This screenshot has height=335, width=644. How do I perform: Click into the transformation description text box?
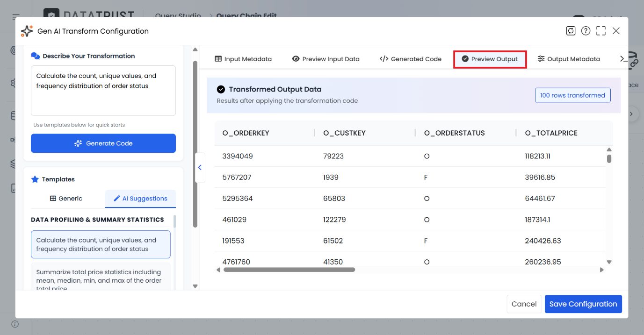coord(103,91)
